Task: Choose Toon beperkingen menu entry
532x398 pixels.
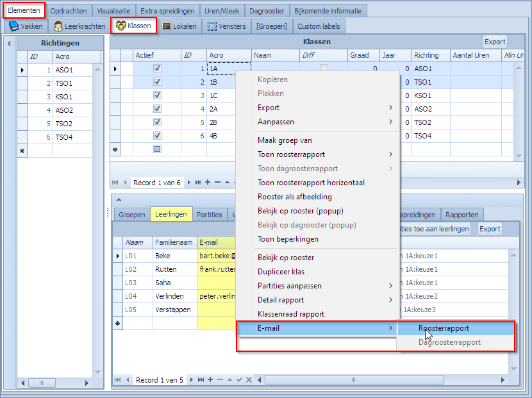Action: 318,239
